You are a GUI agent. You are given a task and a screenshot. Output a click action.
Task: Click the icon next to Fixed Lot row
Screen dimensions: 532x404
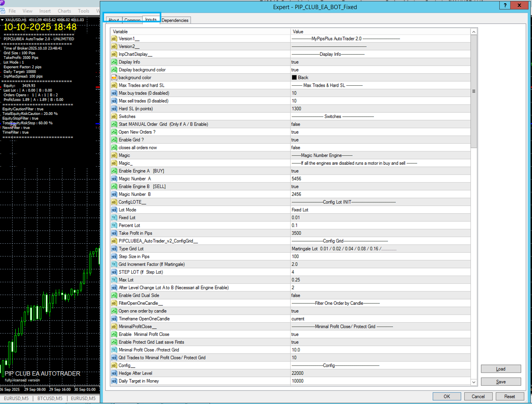[x=114, y=218]
